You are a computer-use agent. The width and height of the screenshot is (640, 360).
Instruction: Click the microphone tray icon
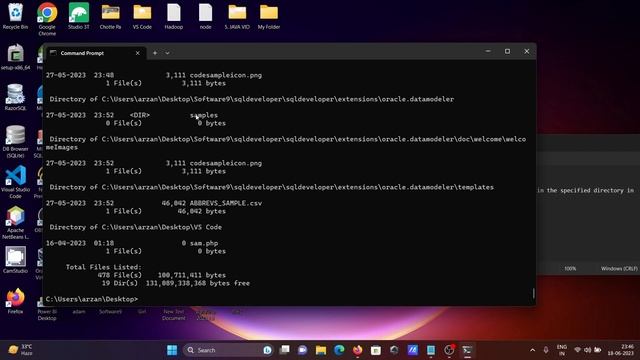click(x=546, y=350)
